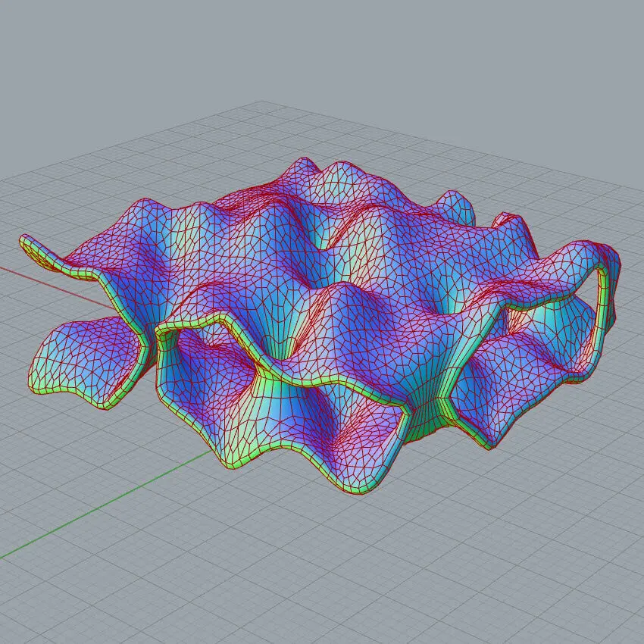Screen dimensions: 644x644
Task: Select the rounded bump at the mesh's back right
Action: click(455, 203)
